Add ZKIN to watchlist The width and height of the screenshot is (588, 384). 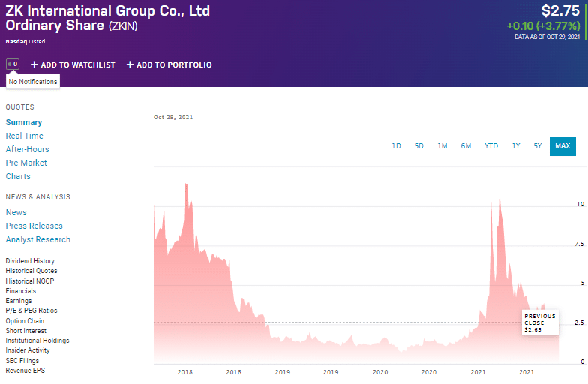(x=73, y=64)
